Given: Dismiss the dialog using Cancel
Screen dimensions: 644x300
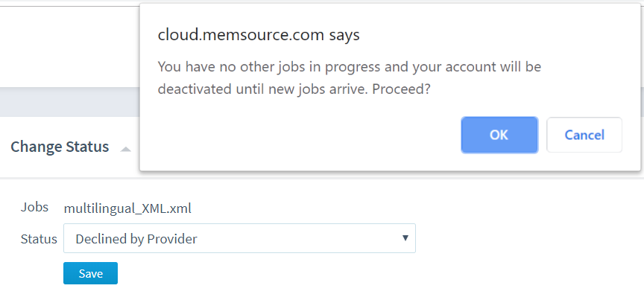Looking at the screenshot, I should [x=584, y=135].
